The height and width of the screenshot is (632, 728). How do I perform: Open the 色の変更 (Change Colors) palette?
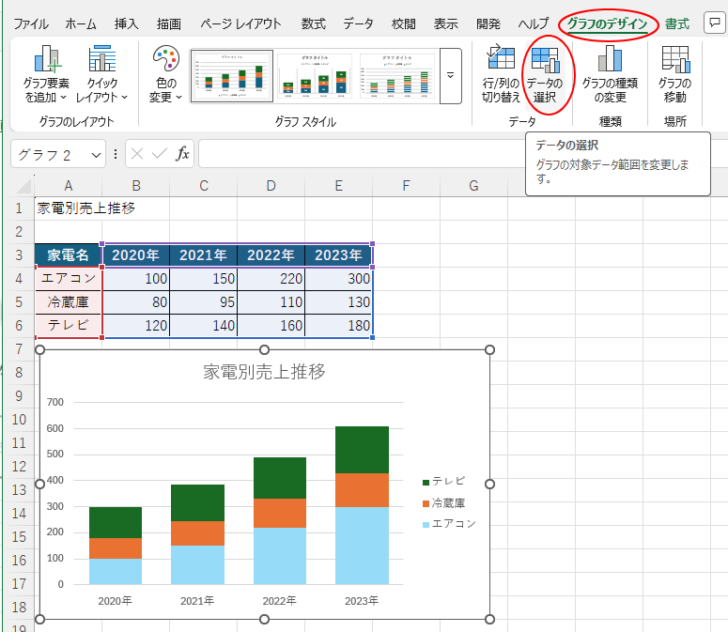(x=165, y=62)
